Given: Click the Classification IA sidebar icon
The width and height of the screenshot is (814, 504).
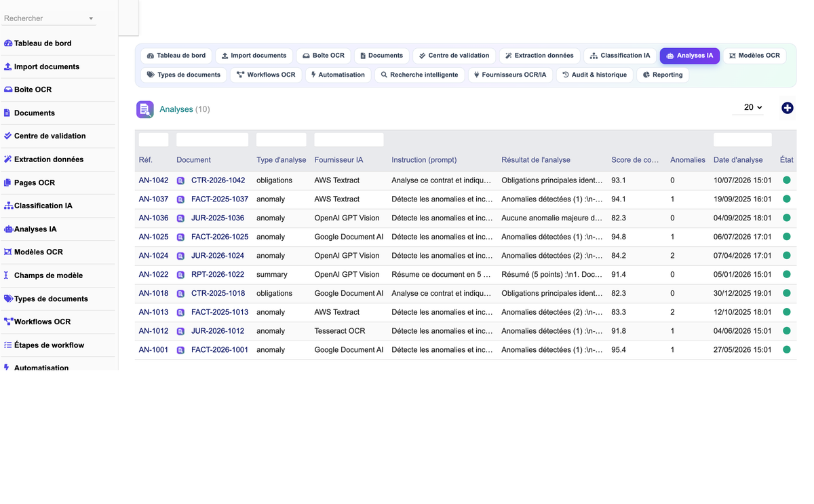Looking at the screenshot, I should coord(9,206).
